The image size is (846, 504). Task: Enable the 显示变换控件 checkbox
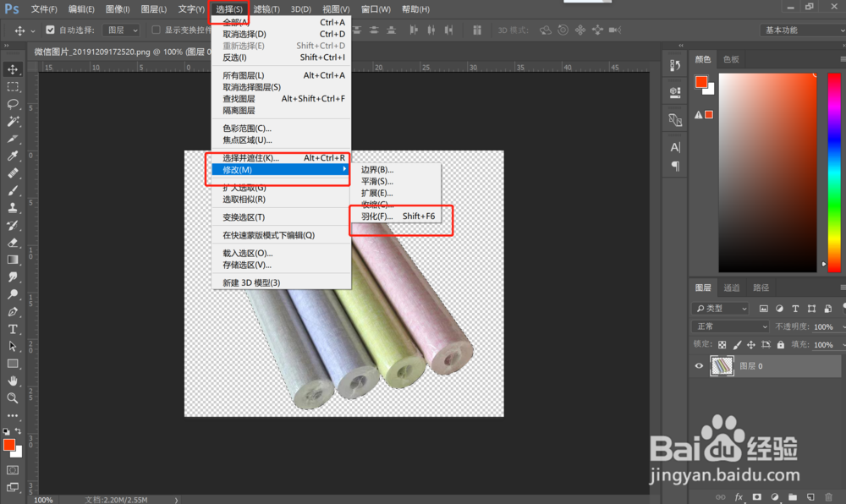[156, 30]
